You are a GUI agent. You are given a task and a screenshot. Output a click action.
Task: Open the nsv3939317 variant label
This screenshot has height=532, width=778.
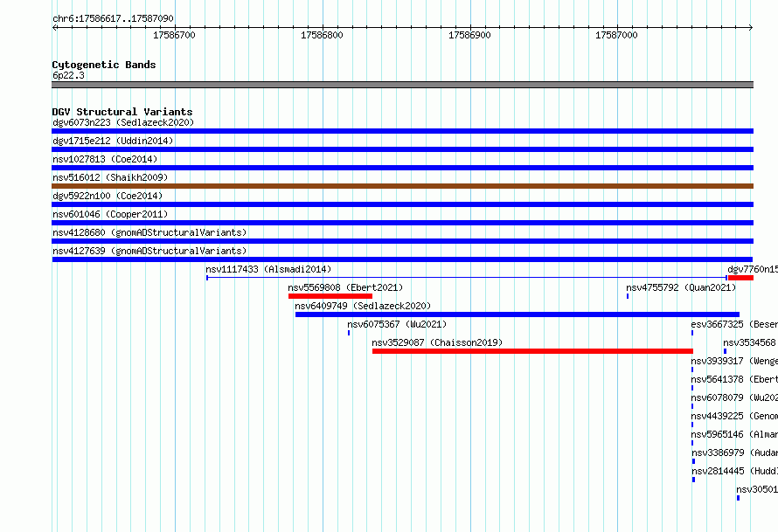(x=734, y=361)
